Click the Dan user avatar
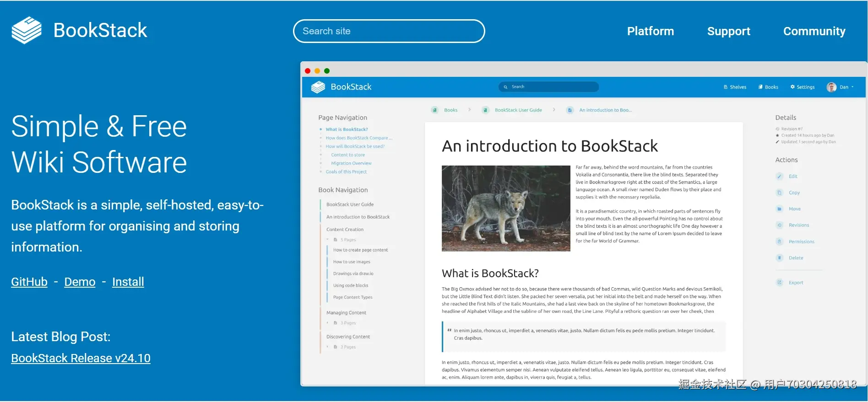 (831, 87)
